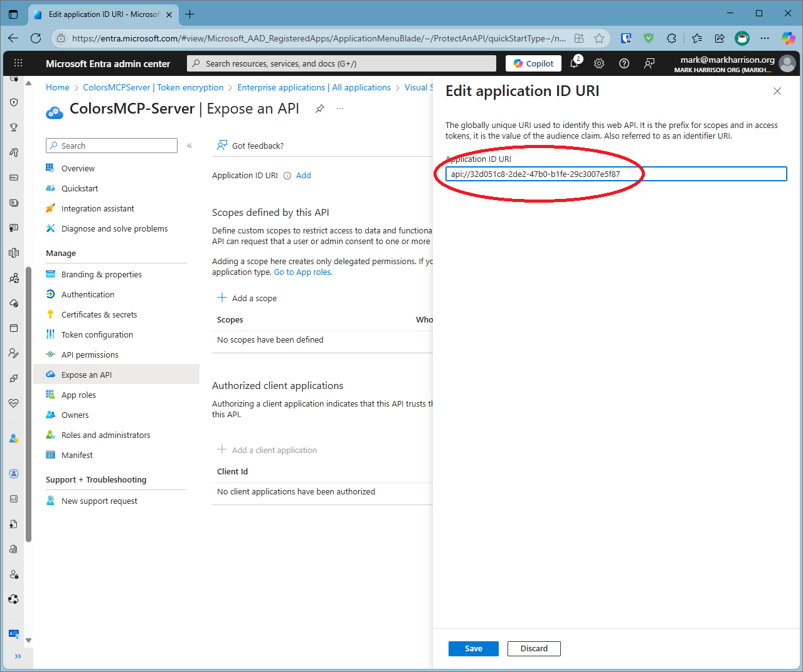Open the help question mark icon

coord(624,63)
